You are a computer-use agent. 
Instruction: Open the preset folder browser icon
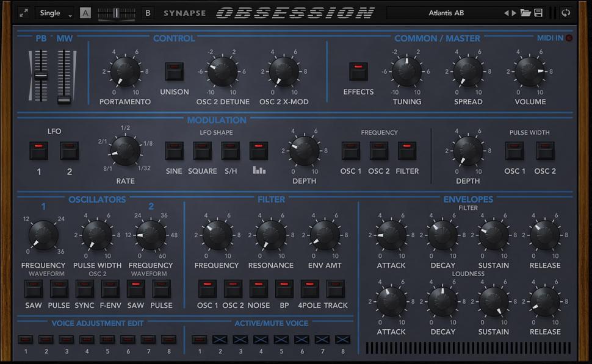tap(525, 13)
